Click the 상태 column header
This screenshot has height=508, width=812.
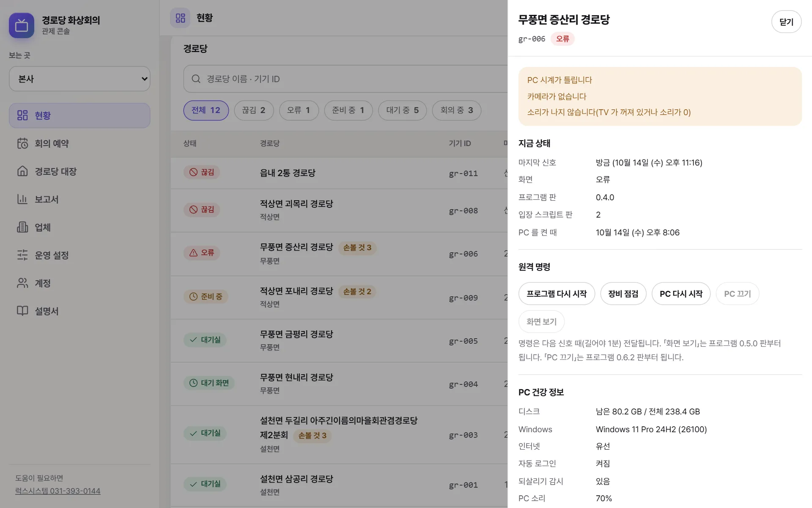pos(190,144)
